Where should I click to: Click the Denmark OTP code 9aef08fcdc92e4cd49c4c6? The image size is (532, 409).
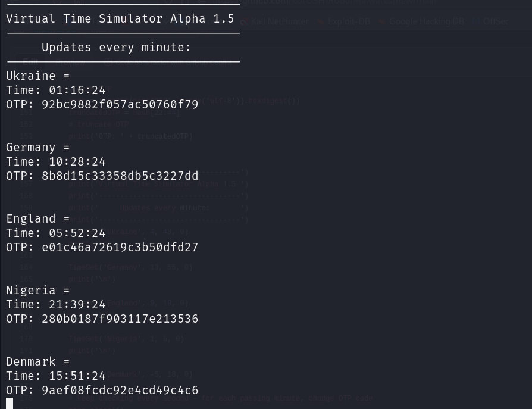click(120, 390)
